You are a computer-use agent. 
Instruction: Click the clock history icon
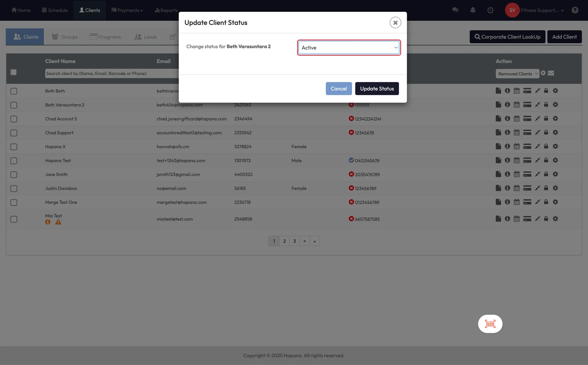(x=490, y=10)
